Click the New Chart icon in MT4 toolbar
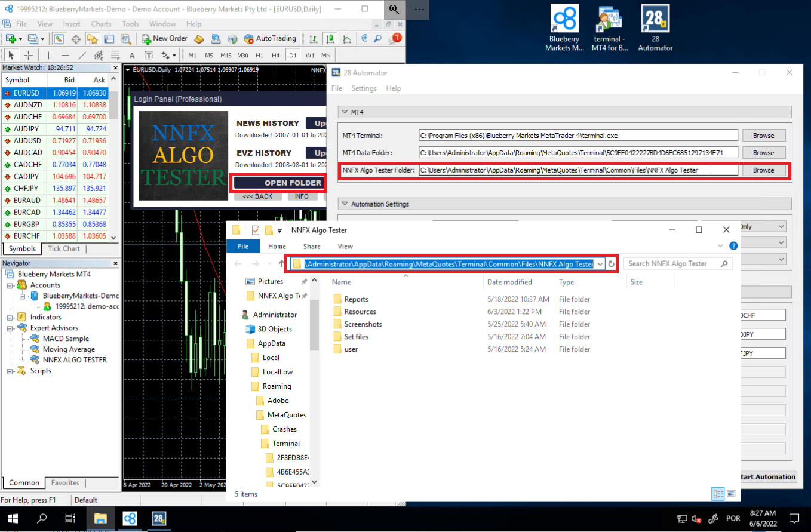Screen dimensions: 811x532 [x=12, y=39]
